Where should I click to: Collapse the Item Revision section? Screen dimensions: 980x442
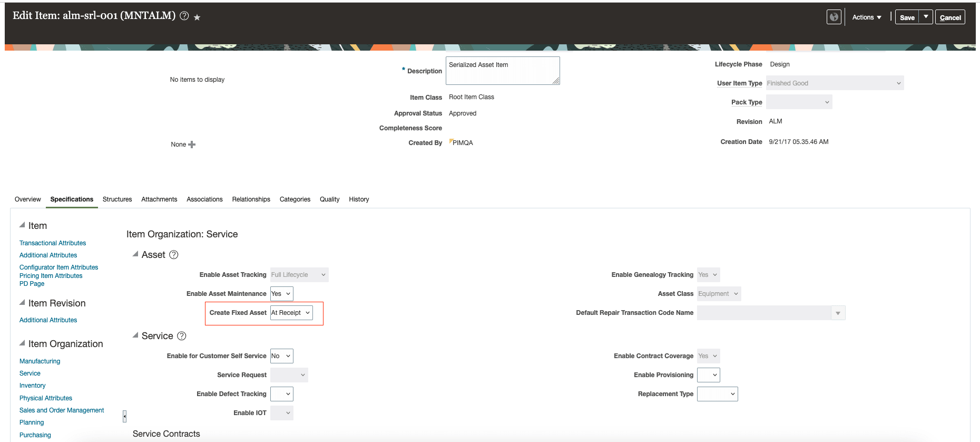22,302
